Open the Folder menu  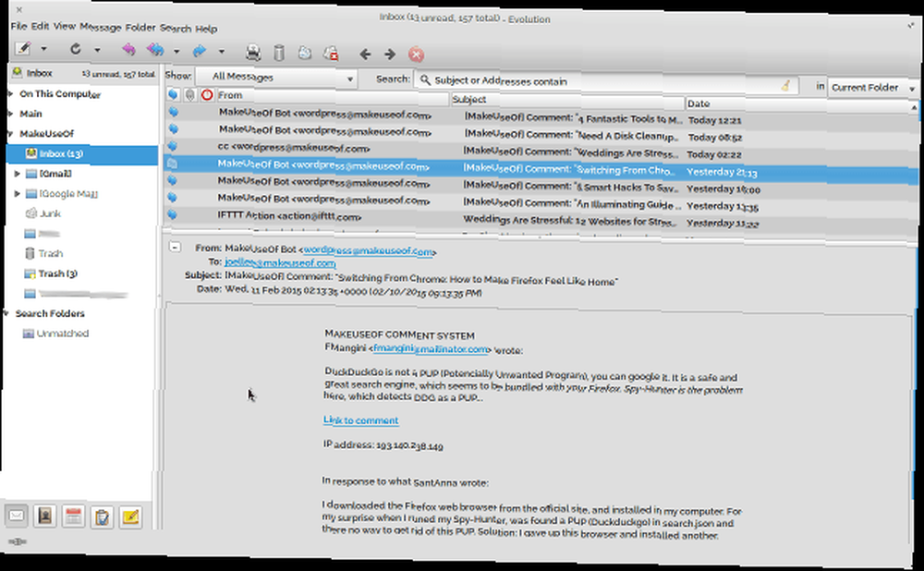[x=140, y=28]
